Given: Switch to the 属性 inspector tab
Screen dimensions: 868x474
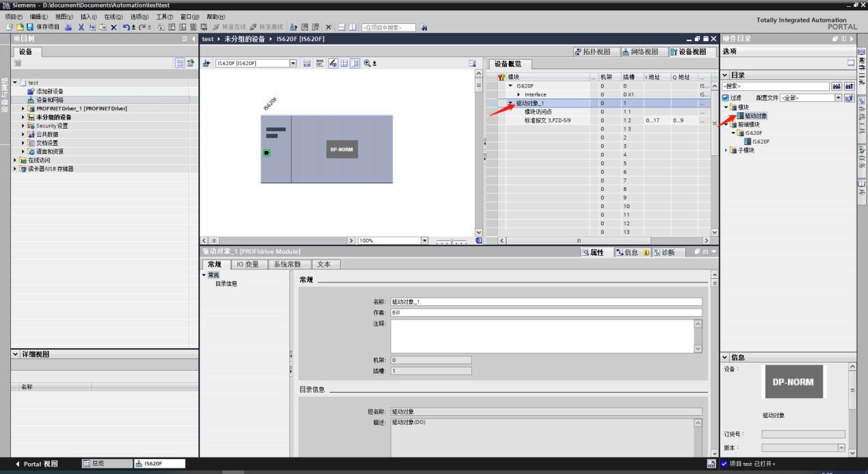Looking at the screenshot, I should [595, 252].
